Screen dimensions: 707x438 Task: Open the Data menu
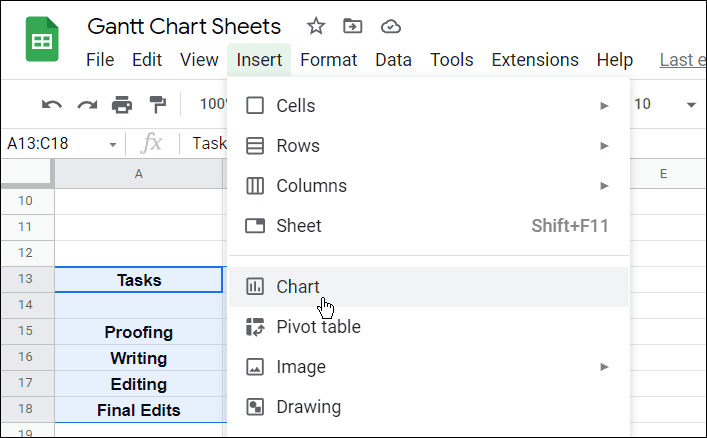(x=393, y=60)
